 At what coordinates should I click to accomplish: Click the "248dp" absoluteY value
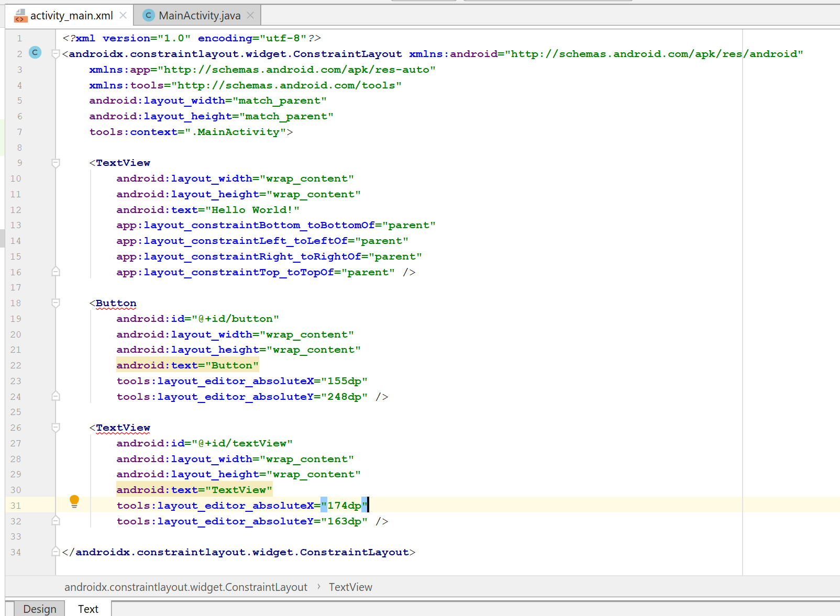pos(344,397)
